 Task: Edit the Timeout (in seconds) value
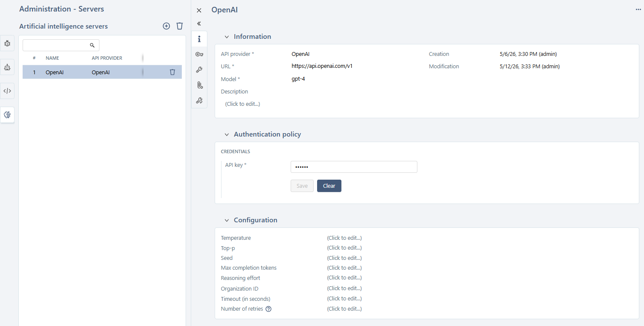coord(344,299)
